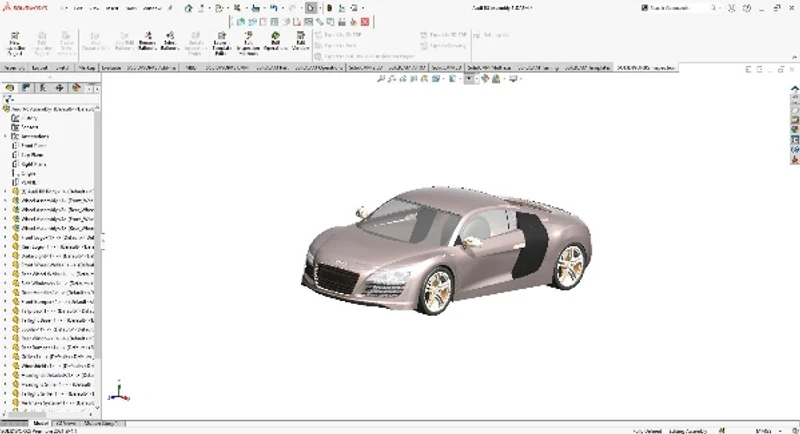Activate the Select cursor tool
The height and width of the screenshot is (434, 800).
(x=311, y=8)
